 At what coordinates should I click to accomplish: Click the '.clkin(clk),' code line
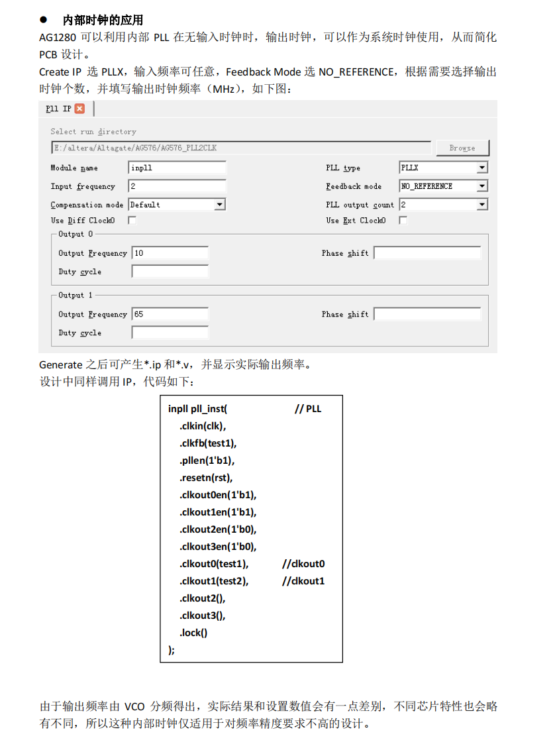coord(203,426)
